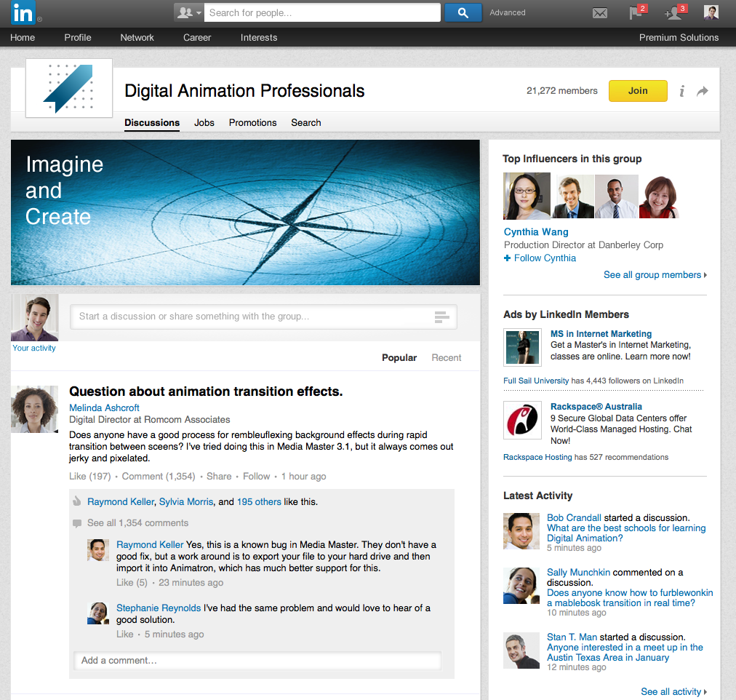
Task: Go to the Home menu
Action: click(x=23, y=38)
